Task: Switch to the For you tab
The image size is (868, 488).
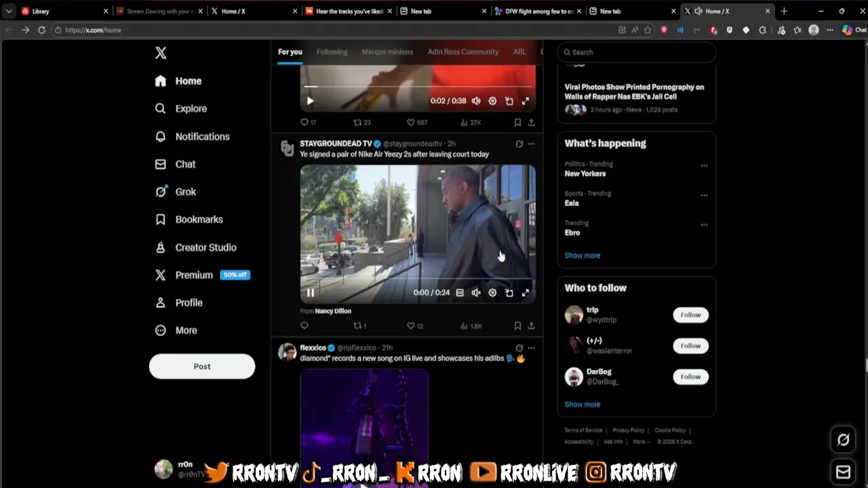Action: click(290, 52)
